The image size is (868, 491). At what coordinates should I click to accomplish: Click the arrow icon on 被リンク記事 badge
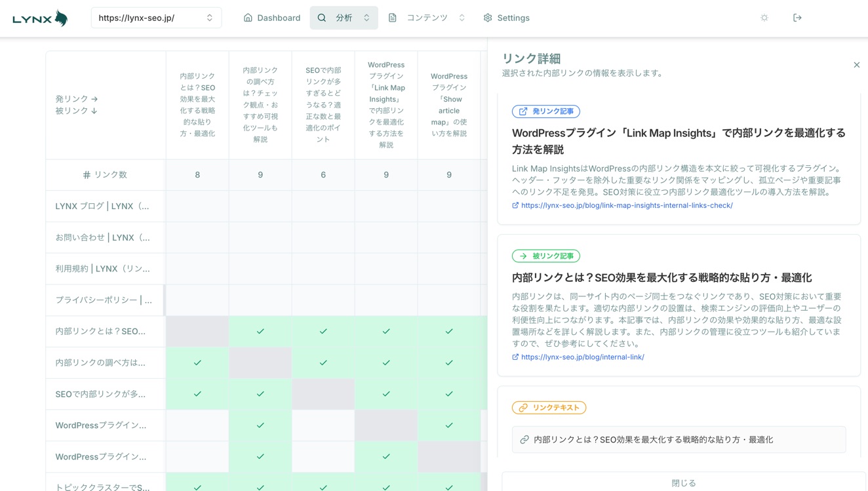523,256
